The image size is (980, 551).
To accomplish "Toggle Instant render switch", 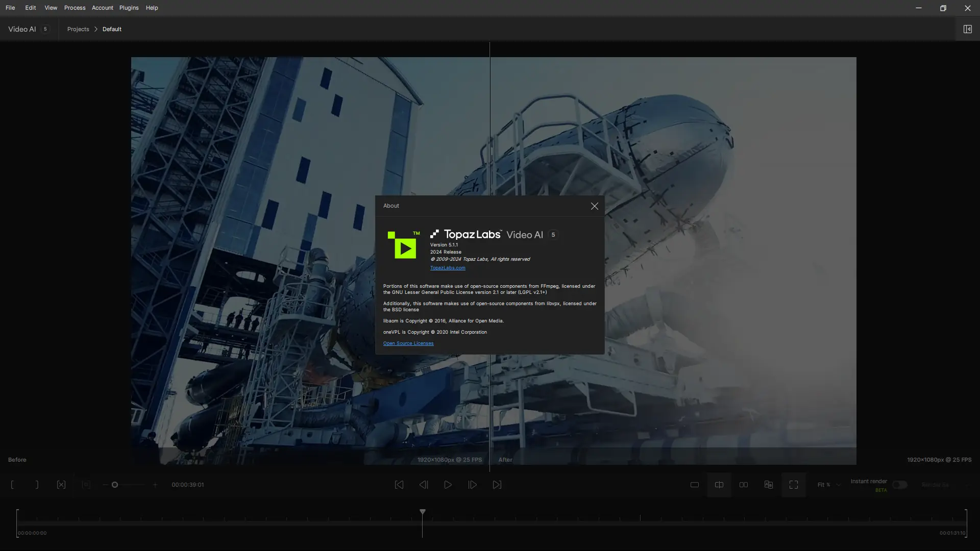I will point(899,485).
